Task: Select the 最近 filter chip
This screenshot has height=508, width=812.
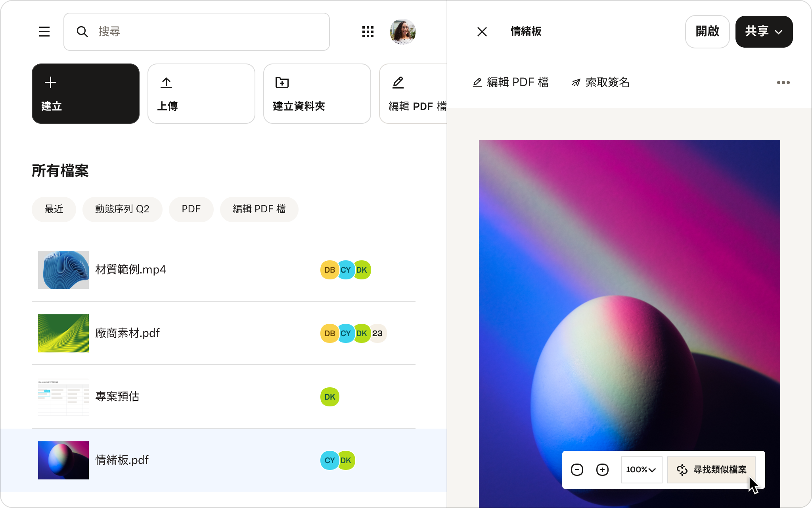Action: (54, 209)
